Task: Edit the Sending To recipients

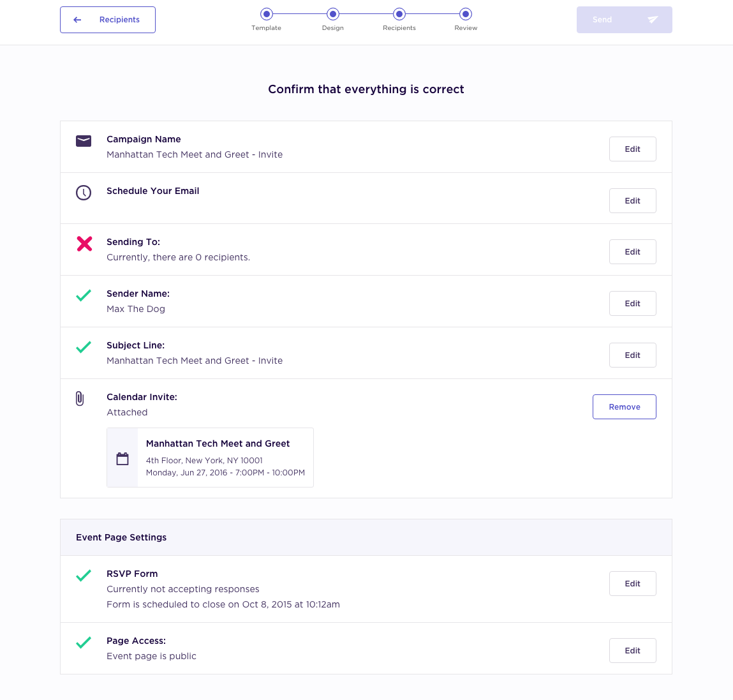Action: click(x=632, y=252)
